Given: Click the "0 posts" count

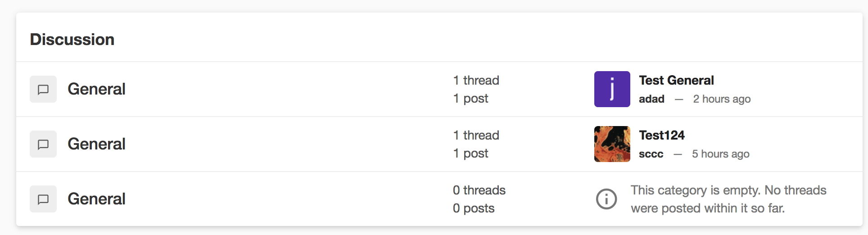Looking at the screenshot, I should (x=474, y=208).
